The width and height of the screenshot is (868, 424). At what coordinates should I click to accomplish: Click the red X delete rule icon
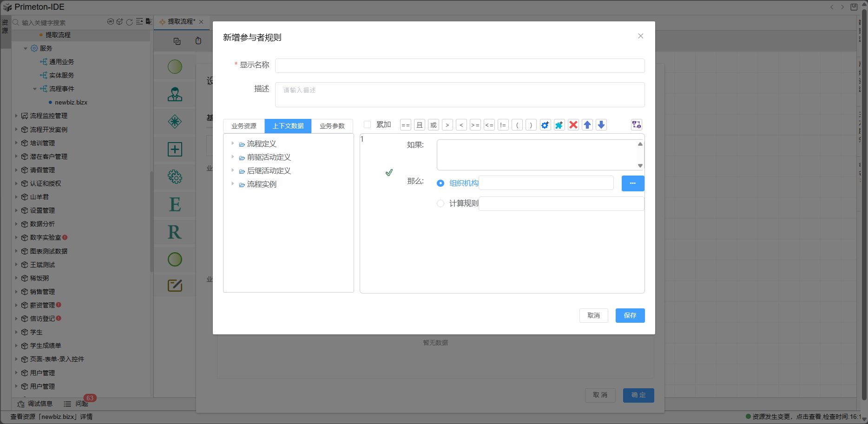[573, 125]
